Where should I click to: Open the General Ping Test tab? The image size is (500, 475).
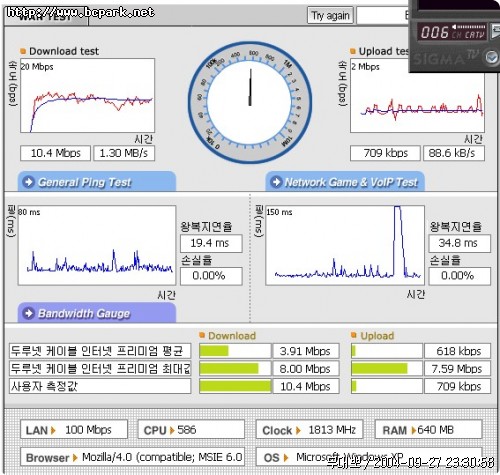(97, 182)
